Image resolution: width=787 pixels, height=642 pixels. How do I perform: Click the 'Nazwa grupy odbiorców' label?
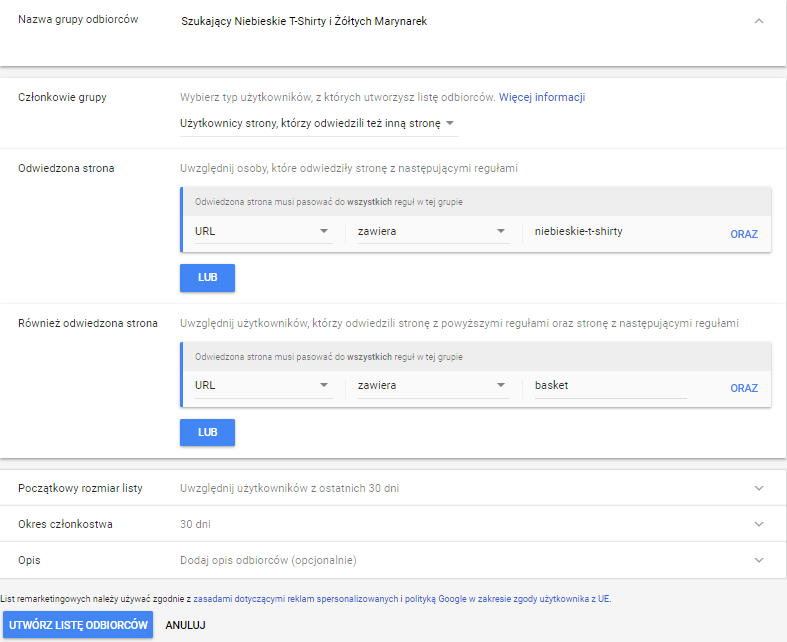click(x=78, y=20)
